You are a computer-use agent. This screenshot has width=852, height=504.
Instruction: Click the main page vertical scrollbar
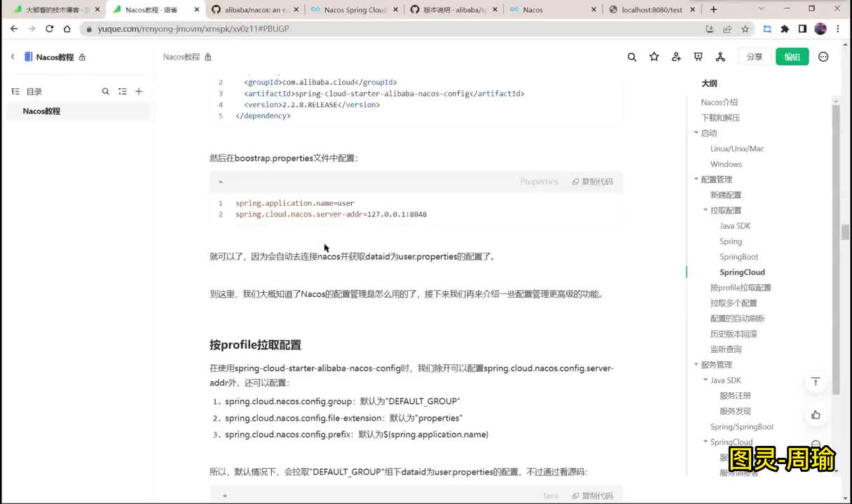[846, 232]
